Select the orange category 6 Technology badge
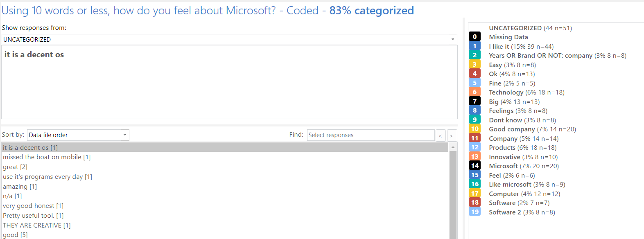The height and width of the screenshot is (239, 644). [x=475, y=92]
